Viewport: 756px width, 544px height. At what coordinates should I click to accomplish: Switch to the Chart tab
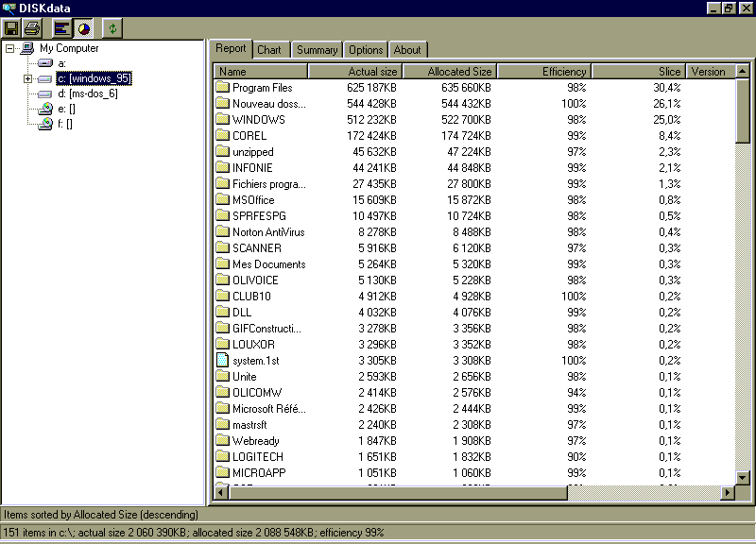pos(269,50)
